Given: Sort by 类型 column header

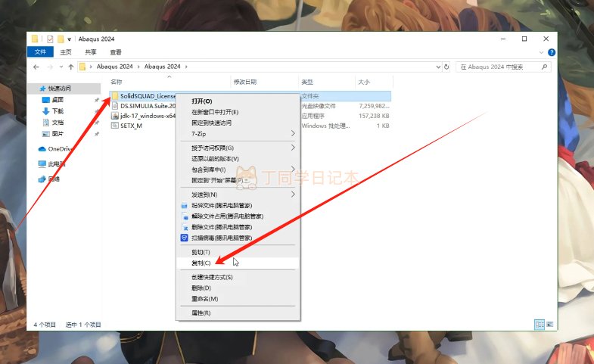Looking at the screenshot, I should tap(307, 82).
